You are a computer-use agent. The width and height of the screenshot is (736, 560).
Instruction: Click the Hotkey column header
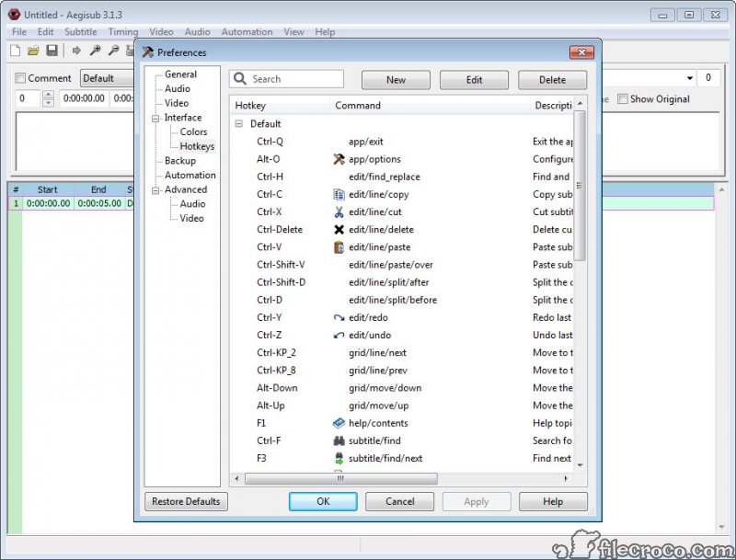tap(280, 106)
